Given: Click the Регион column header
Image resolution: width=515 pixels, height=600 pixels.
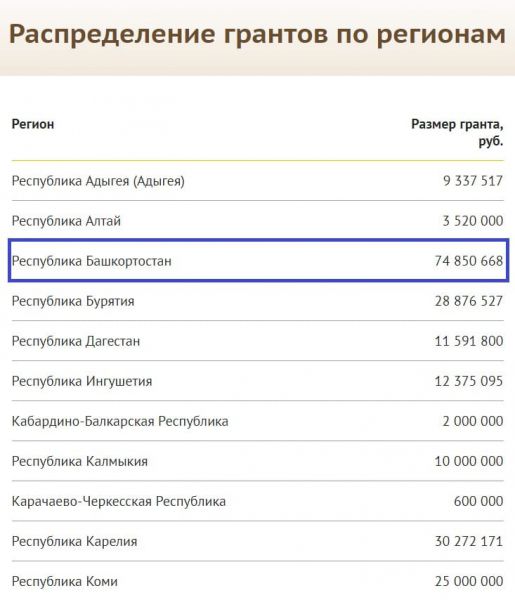Looking at the screenshot, I should click(33, 124).
